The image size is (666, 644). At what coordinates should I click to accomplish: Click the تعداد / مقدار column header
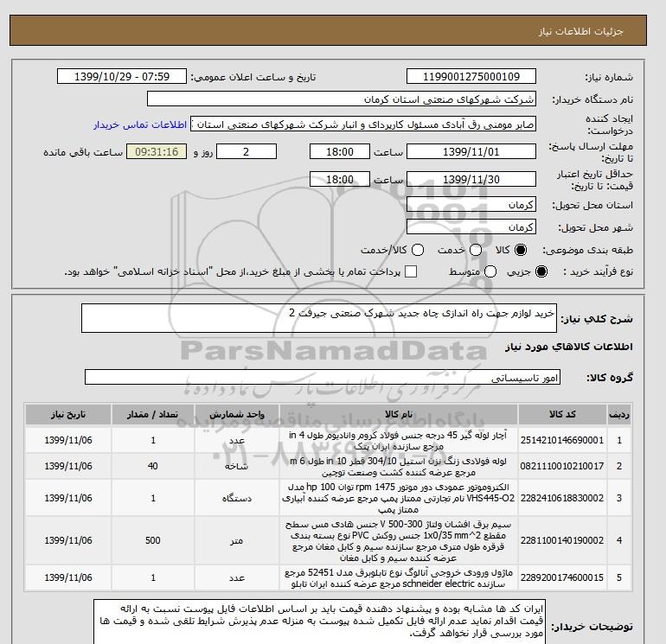[x=153, y=415]
